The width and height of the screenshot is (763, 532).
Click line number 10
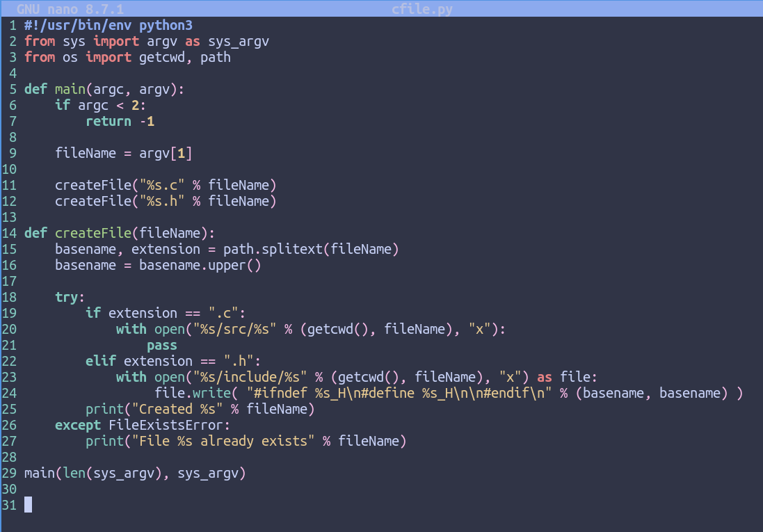coord(9,170)
